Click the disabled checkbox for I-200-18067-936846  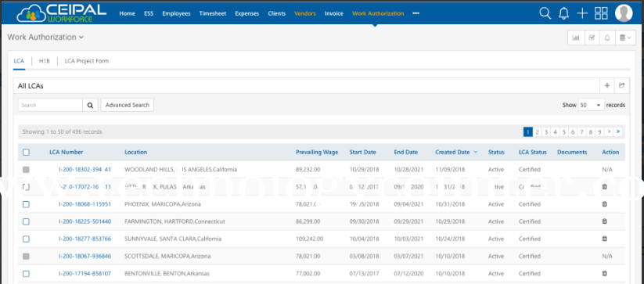[26, 256]
